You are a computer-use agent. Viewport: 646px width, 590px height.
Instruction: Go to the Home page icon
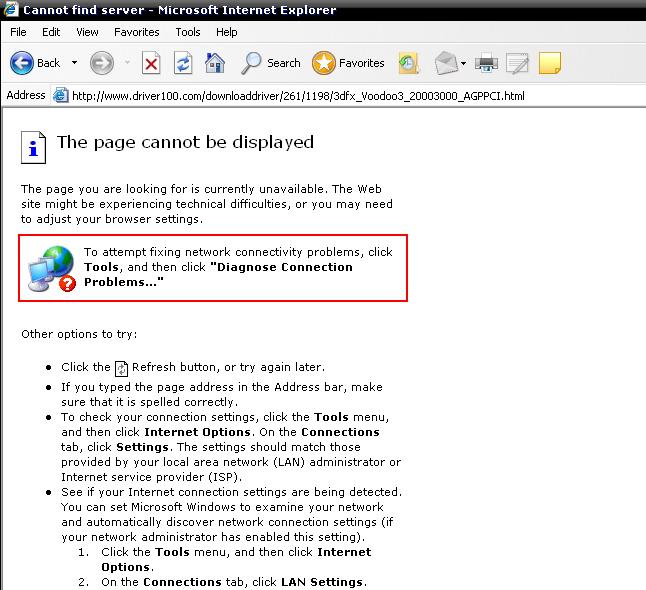(215, 63)
